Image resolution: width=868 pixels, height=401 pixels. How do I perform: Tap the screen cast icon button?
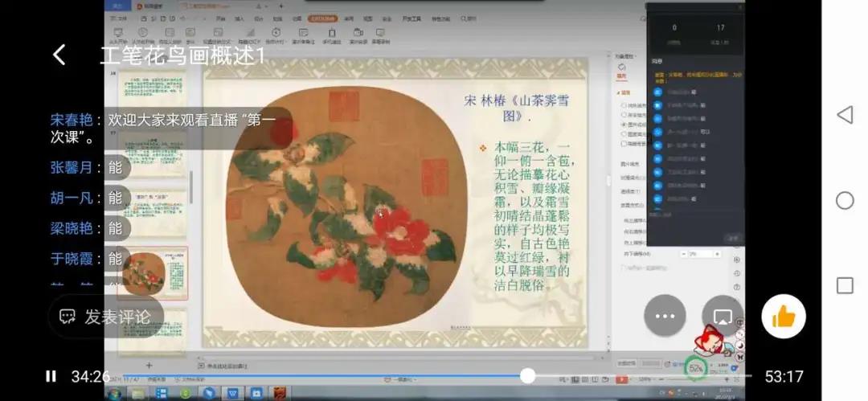(x=723, y=316)
